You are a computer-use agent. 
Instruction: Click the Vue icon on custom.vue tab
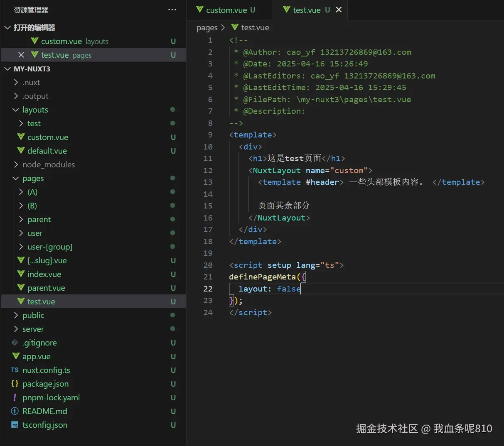click(x=200, y=9)
